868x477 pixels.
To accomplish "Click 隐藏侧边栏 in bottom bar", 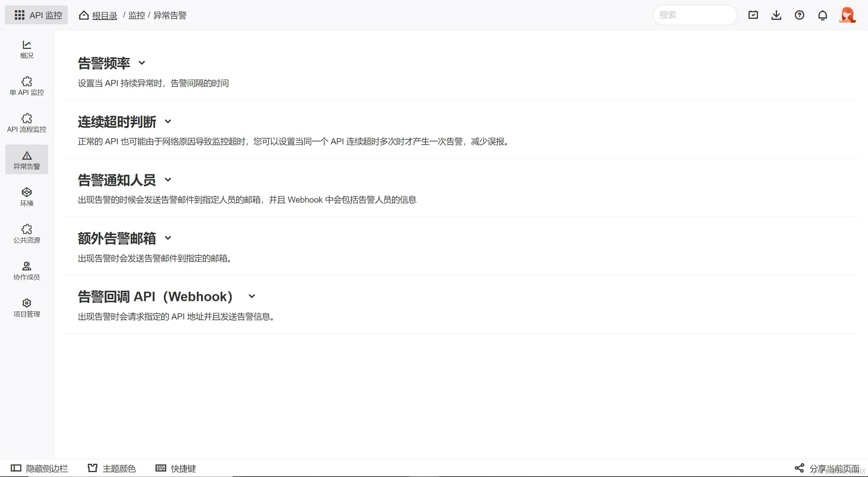I will (39, 468).
